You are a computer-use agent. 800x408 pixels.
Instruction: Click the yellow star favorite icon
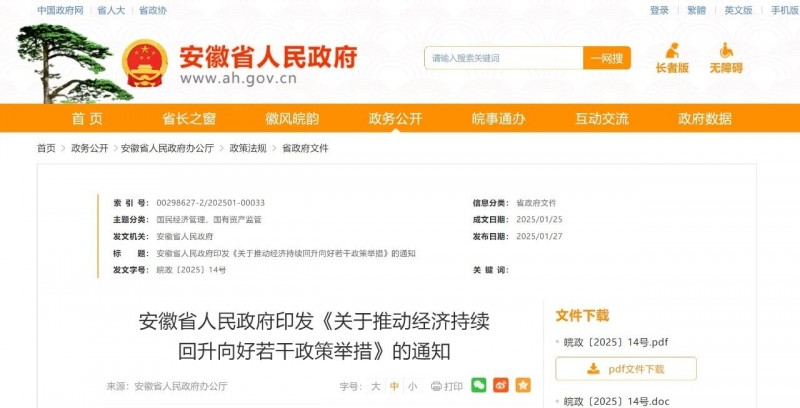click(523, 386)
